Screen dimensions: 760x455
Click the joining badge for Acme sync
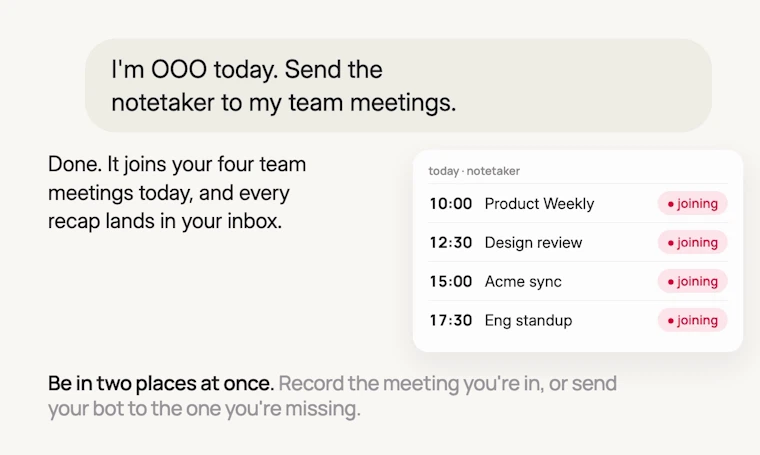click(692, 281)
